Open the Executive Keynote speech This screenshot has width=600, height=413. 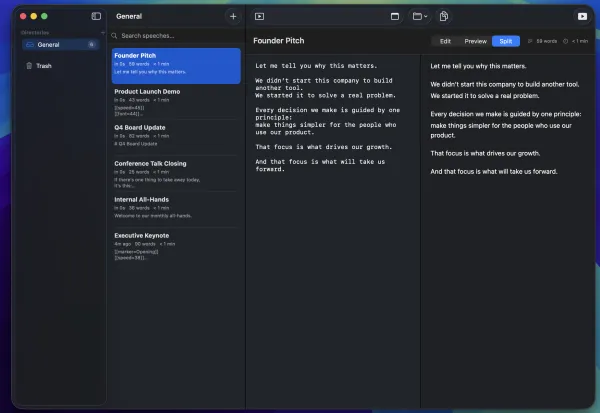[x=176, y=246]
